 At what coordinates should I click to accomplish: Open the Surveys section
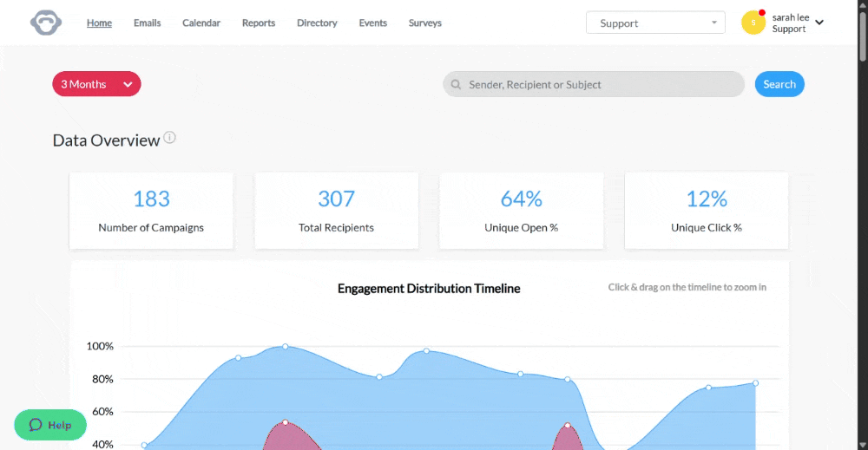coord(425,23)
